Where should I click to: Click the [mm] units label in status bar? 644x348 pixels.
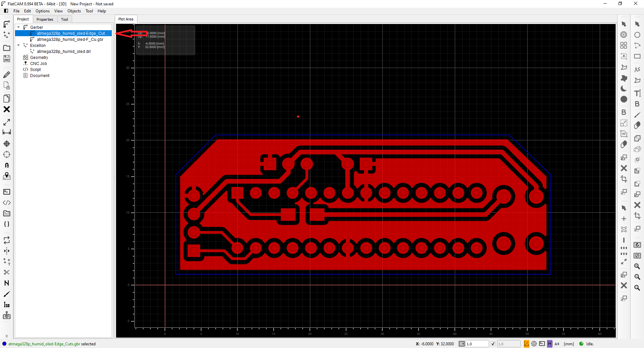pyautogui.click(x=569, y=344)
